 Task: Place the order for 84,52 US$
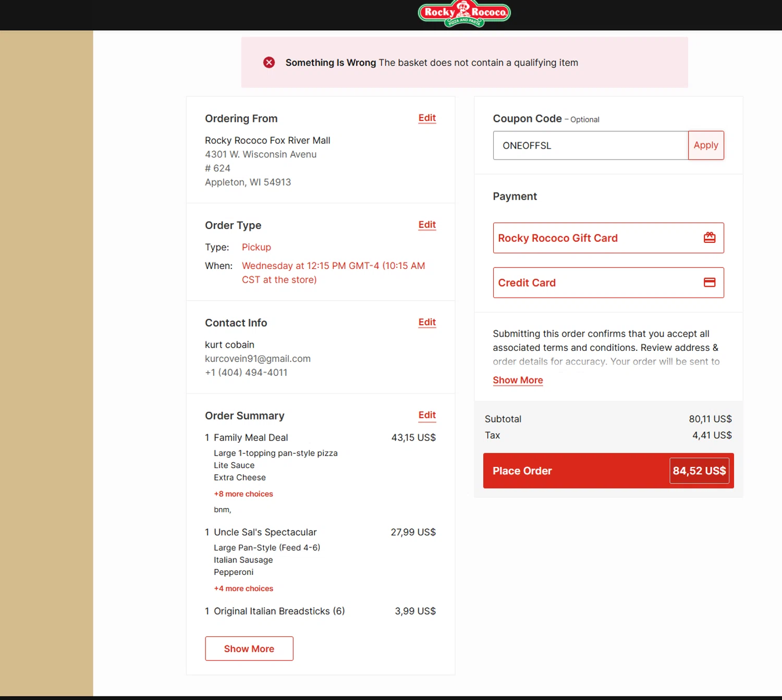coord(608,471)
